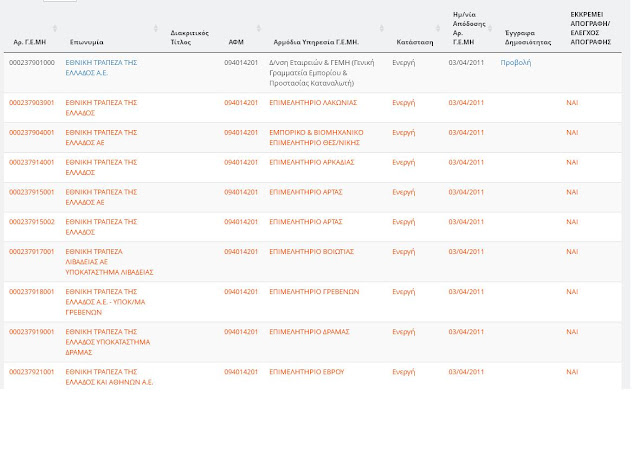Image resolution: width=640 pixels, height=462 pixels.
Task: Sort by the Ημ/νία Απόδοσης column arrows
Action: click(x=490, y=28)
